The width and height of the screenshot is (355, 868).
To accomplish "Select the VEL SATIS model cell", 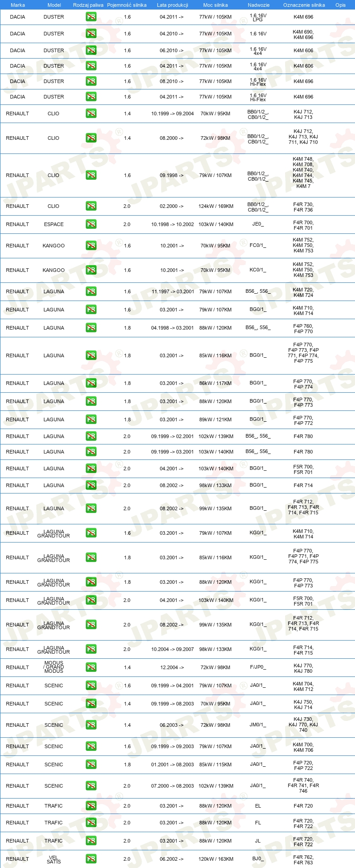I will pos(54,859).
